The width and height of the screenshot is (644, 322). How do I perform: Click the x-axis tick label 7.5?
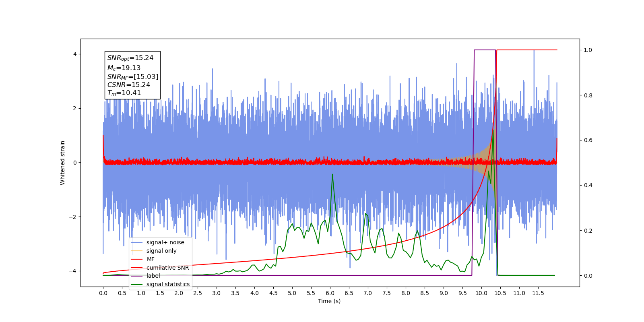pyautogui.click(x=387, y=293)
